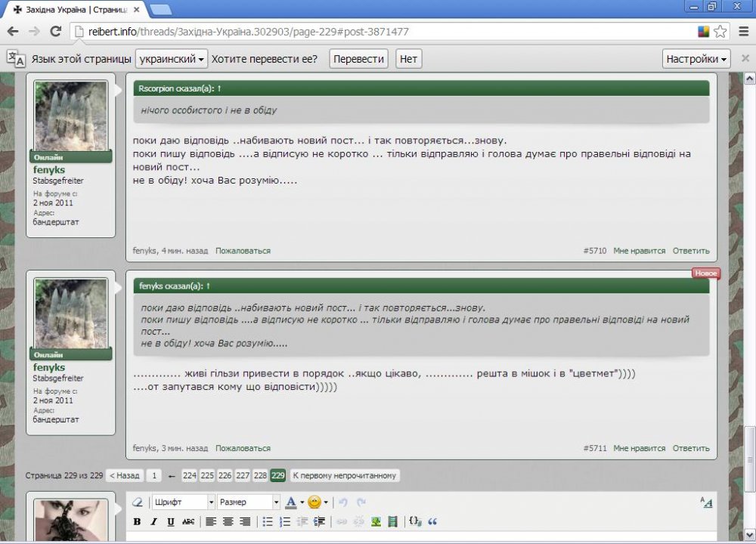The height and width of the screenshot is (544, 756).
Task: Expand the smilies dropdown arrow
Action: pyautogui.click(x=326, y=502)
